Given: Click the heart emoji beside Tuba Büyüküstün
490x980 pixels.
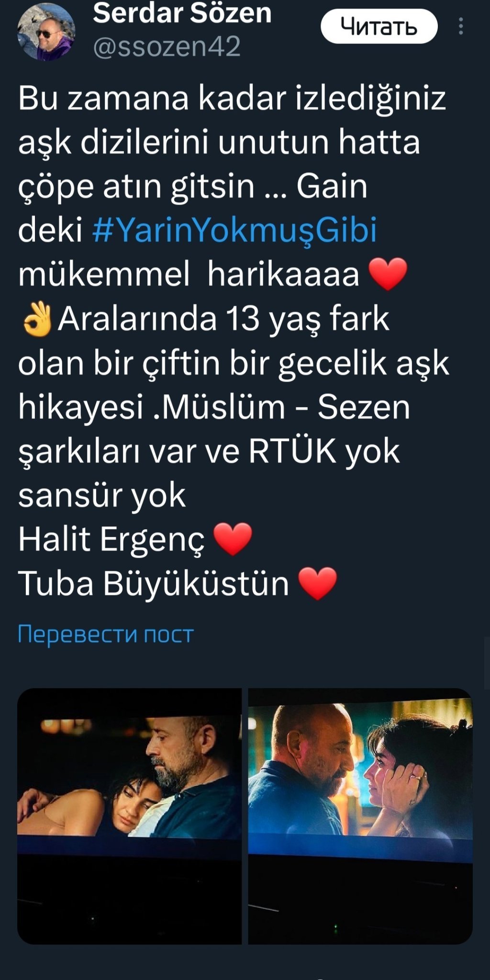Looking at the screenshot, I should [x=318, y=583].
